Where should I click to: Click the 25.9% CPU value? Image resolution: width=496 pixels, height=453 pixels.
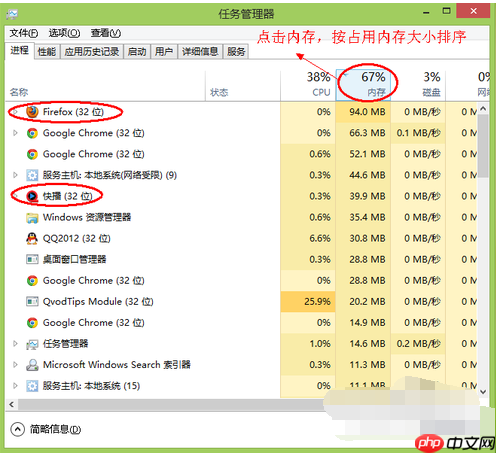(317, 302)
